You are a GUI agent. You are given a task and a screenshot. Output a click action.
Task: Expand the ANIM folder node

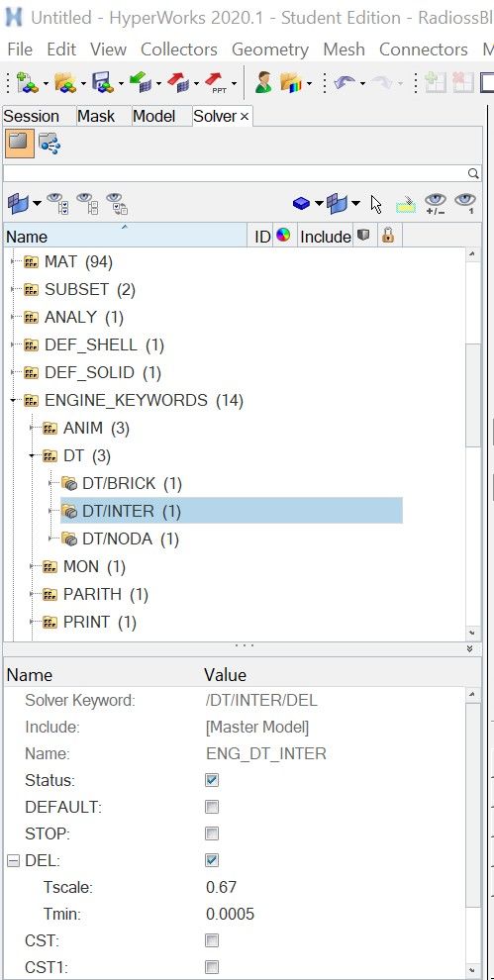point(32,428)
